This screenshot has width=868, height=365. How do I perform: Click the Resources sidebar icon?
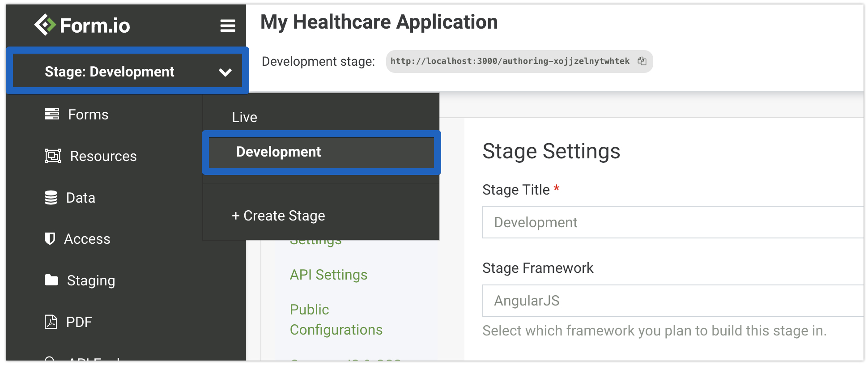[53, 156]
